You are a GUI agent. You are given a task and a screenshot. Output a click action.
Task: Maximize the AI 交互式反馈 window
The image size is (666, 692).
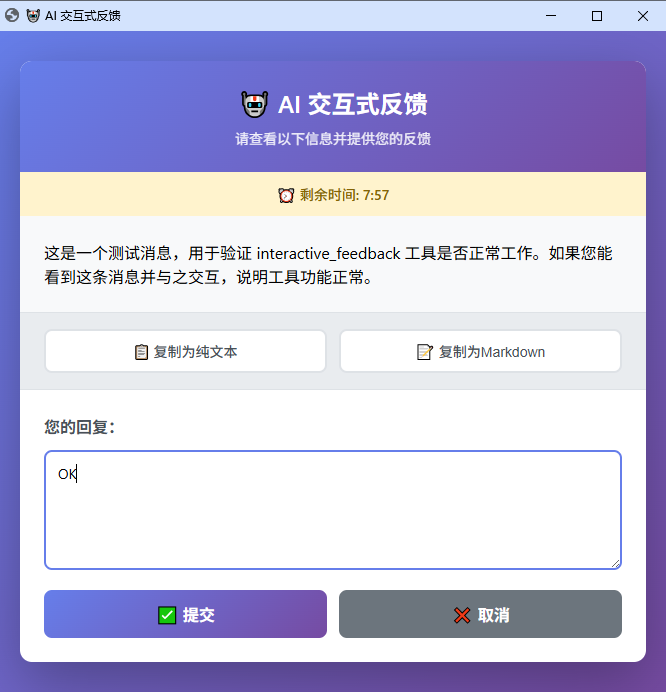(597, 16)
